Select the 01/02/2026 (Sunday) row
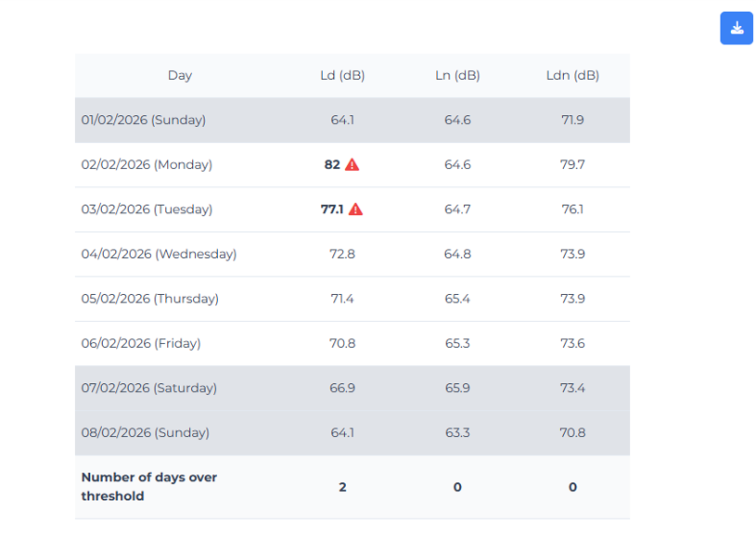 tap(144, 121)
